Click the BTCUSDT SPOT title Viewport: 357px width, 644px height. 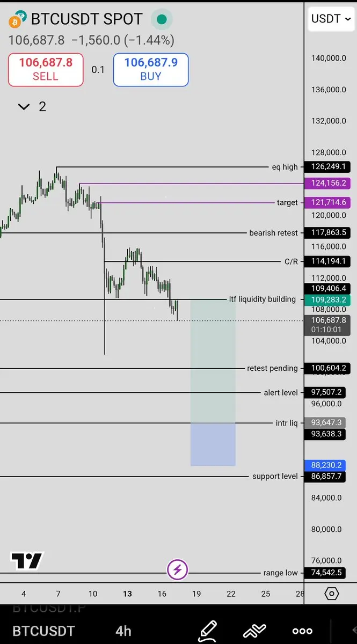(87, 19)
